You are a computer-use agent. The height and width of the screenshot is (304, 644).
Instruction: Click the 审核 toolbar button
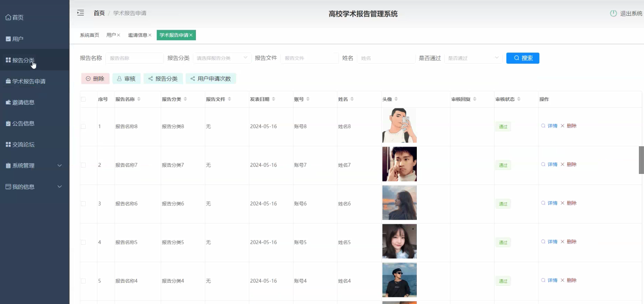(x=126, y=79)
